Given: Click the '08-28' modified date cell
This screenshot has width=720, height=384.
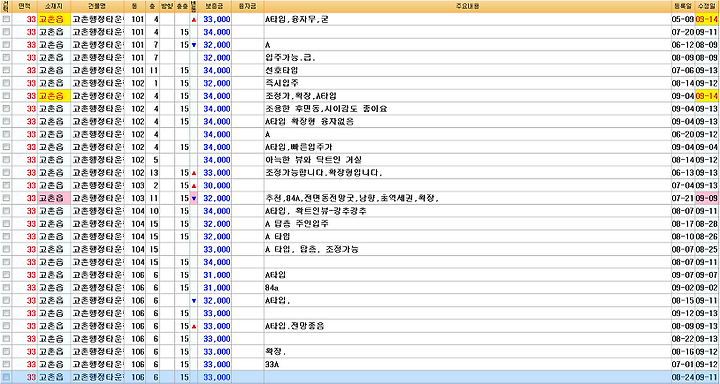Looking at the screenshot, I should (x=707, y=224).
